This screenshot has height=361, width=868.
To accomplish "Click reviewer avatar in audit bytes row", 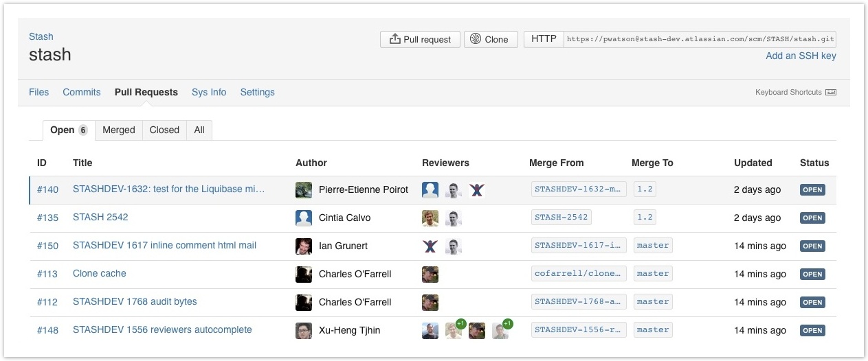I will (x=430, y=303).
